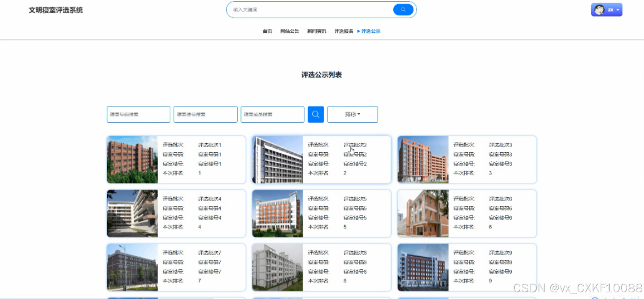Focus the 寝室号码搜索 input field
The width and height of the screenshot is (644, 299).
point(139,115)
